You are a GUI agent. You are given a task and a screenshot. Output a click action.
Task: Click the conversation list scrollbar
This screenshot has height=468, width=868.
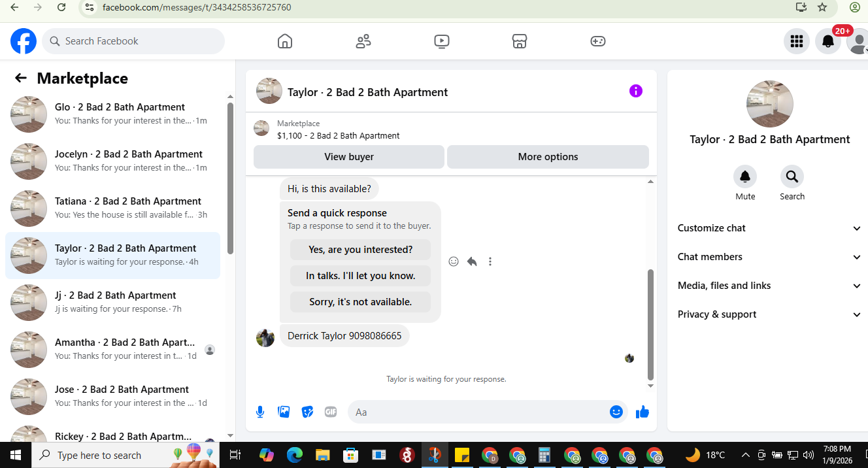point(230,178)
